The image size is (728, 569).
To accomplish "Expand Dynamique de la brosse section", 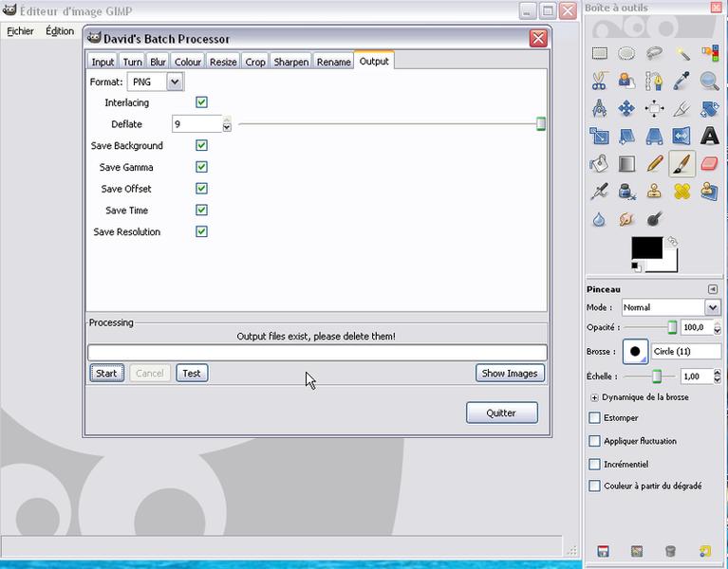I will [x=594, y=397].
